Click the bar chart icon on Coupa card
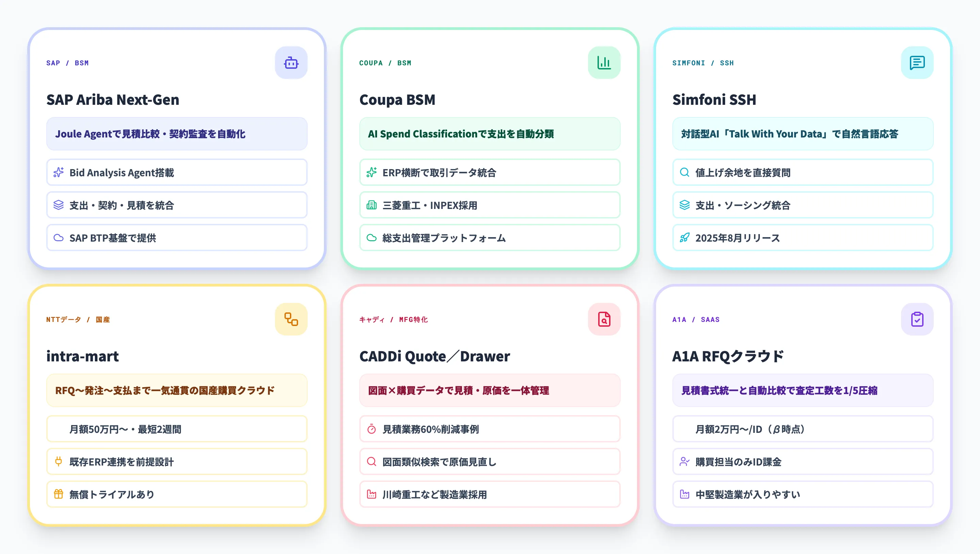The width and height of the screenshot is (980, 554). point(604,63)
